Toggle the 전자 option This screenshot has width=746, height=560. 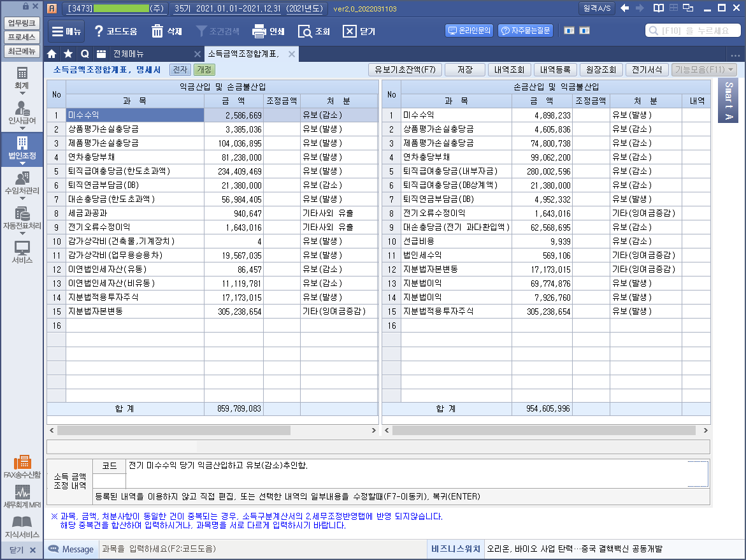[x=180, y=69]
